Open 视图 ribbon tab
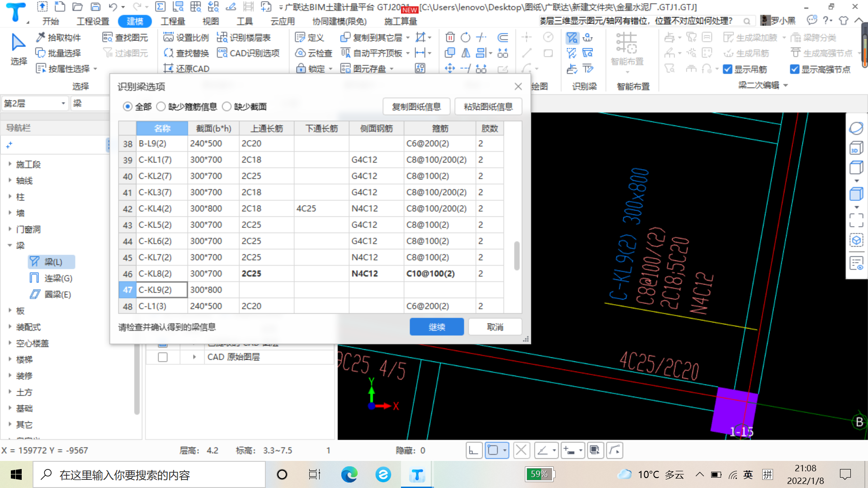Image resolution: width=868 pixels, height=488 pixels. pyautogui.click(x=211, y=21)
